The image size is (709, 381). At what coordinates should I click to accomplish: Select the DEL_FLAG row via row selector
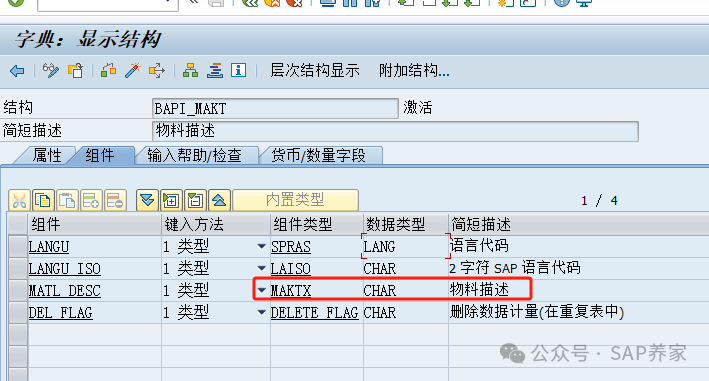(x=18, y=312)
